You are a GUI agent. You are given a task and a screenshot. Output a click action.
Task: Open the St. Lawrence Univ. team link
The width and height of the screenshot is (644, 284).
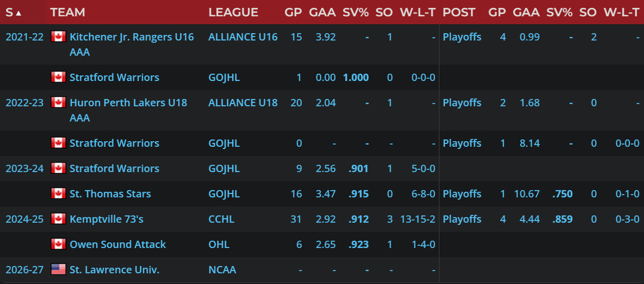click(x=114, y=270)
